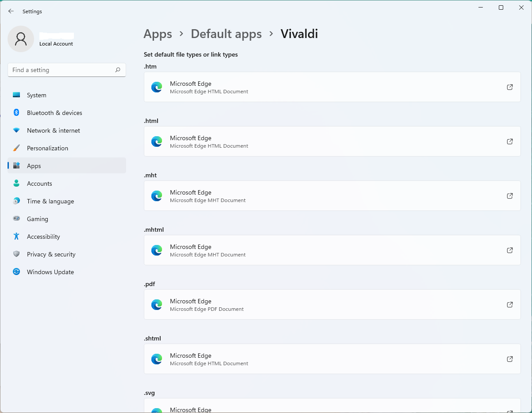Go to Personalization settings
The width and height of the screenshot is (532, 413).
tap(67, 148)
